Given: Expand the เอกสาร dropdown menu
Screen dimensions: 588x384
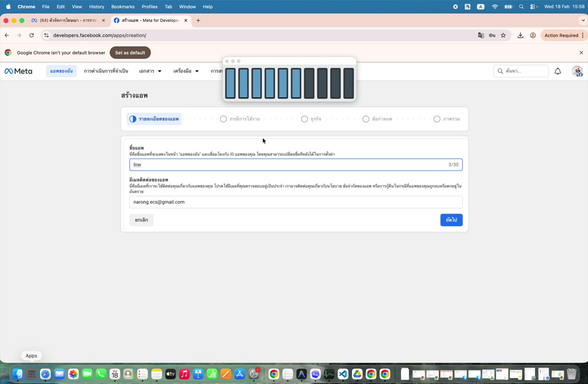Looking at the screenshot, I should point(150,71).
